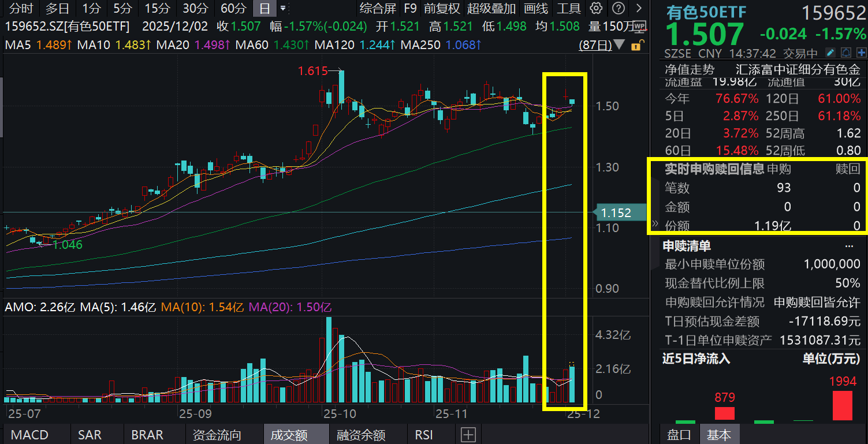The image size is (868, 444).
Task: Click the pencil note icon beside 交易中
Action: coord(830,53)
